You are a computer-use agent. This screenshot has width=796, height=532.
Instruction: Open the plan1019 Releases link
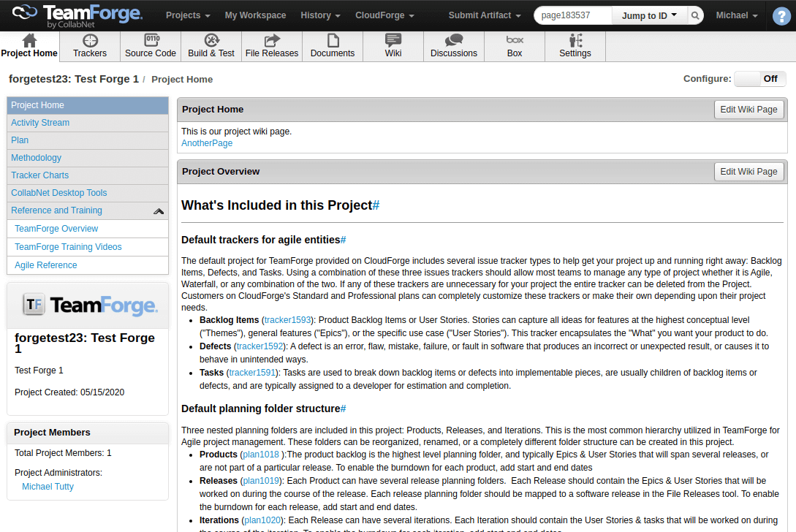pyautogui.click(x=261, y=482)
